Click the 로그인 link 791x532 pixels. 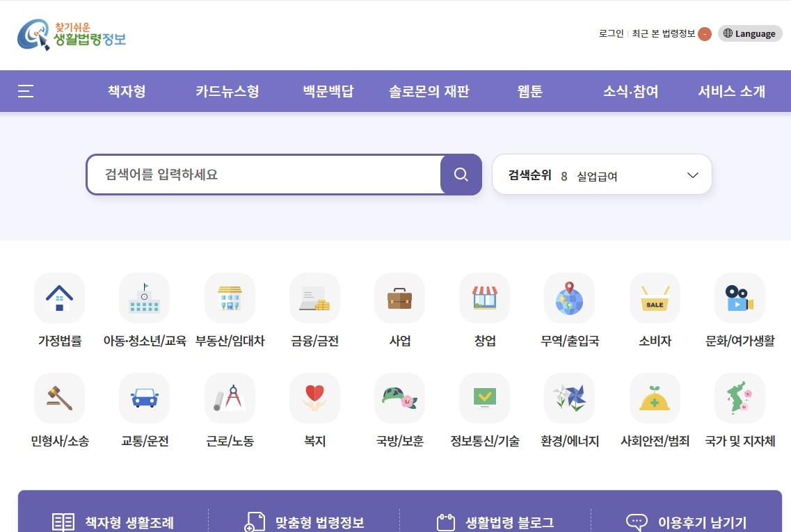(611, 33)
